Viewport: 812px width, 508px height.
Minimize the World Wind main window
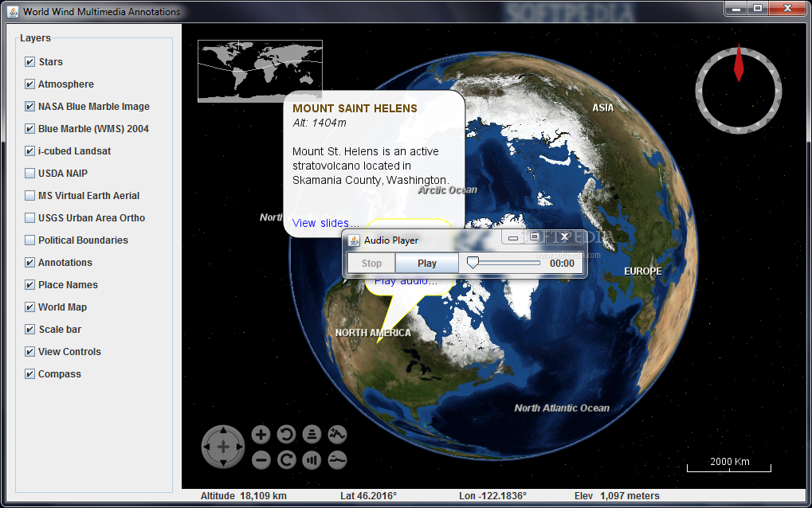tap(736, 8)
